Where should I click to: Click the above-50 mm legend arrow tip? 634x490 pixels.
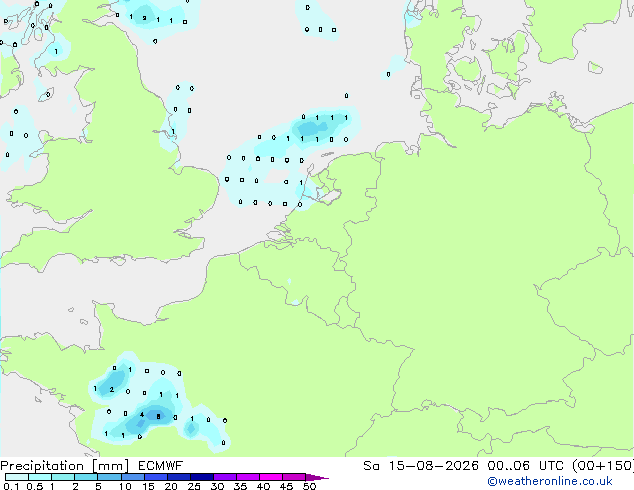click(317, 478)
